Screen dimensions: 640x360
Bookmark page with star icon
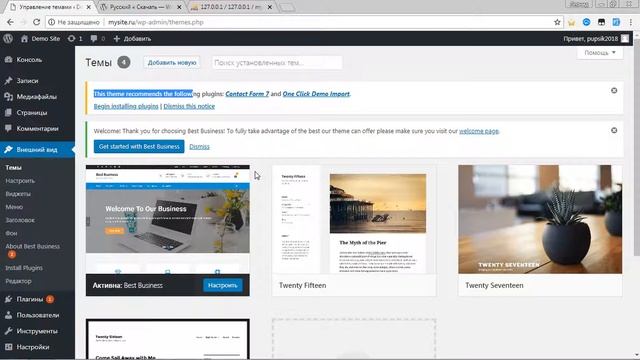[557, 22]
